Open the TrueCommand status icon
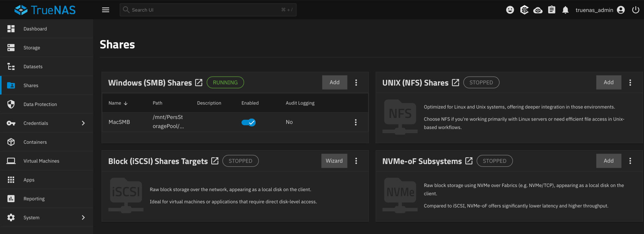The image size is (644, 234). [x=538, y=10]
